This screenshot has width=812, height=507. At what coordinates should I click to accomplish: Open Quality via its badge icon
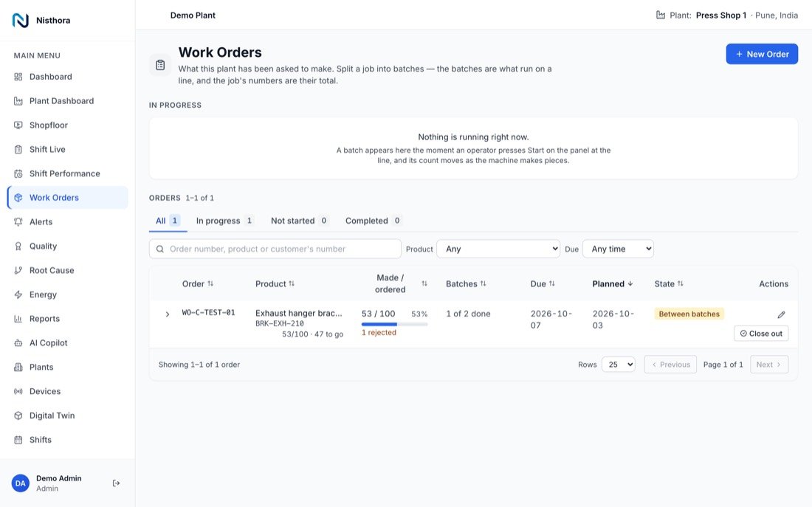point(18,246)
